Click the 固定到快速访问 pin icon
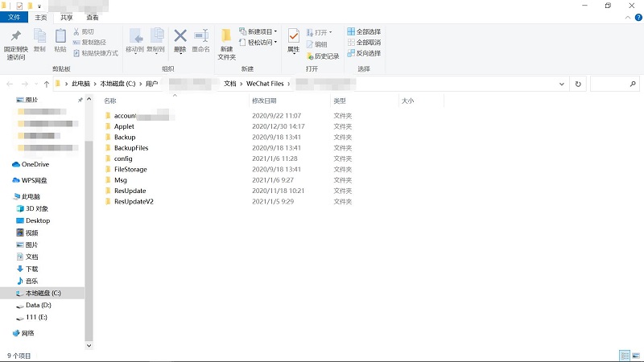This screenshot has height=362, width=644. click(x=15, y=36)
